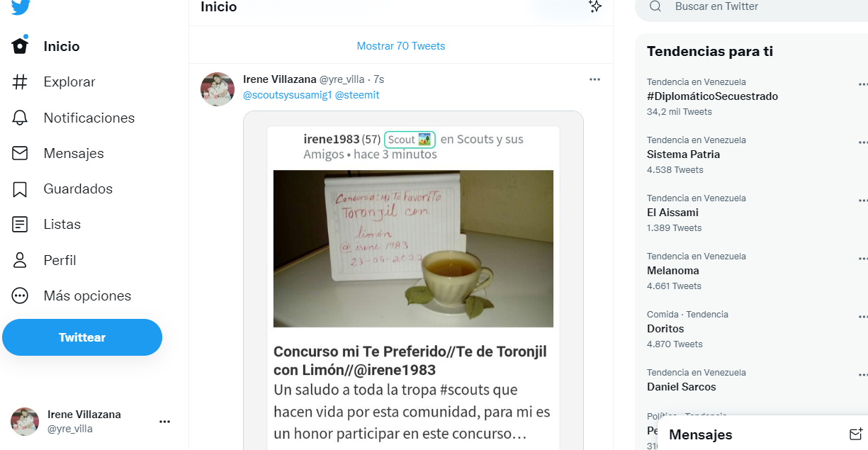Click the Scout badge in embedded post

(x=410, y=140)
